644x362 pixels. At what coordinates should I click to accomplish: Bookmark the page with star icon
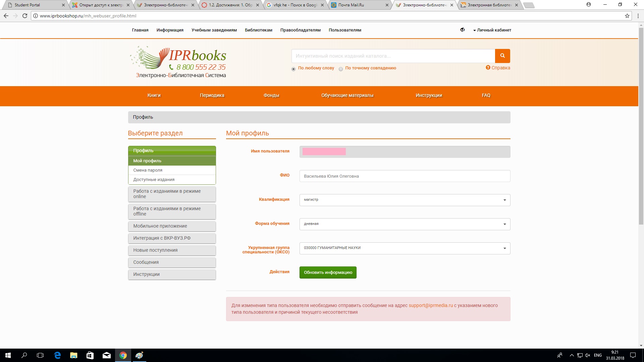click(x=627, y=16)
